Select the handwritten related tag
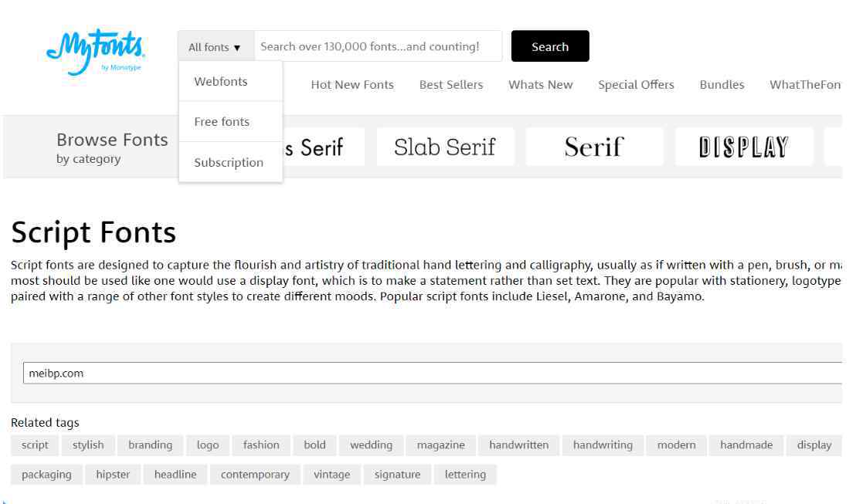Image resolution: width=849 pixels, height=504 pixels. click(518, 445)
